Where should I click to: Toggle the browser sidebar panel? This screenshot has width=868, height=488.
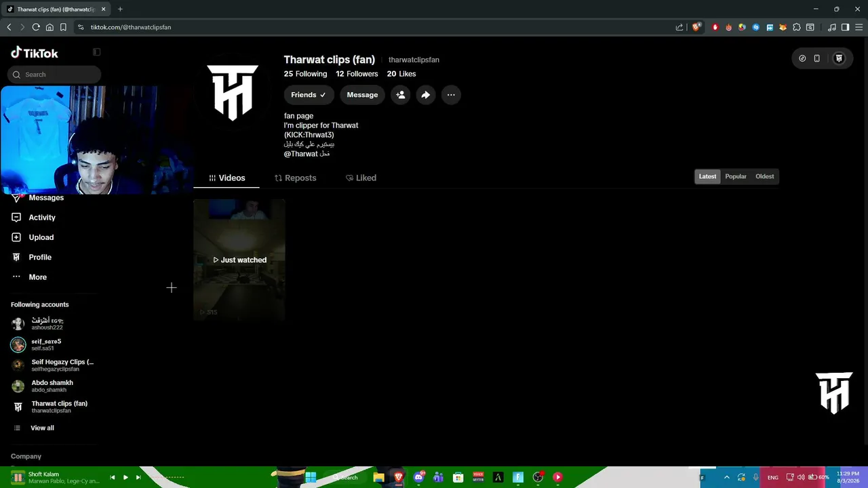click(845, 27)
